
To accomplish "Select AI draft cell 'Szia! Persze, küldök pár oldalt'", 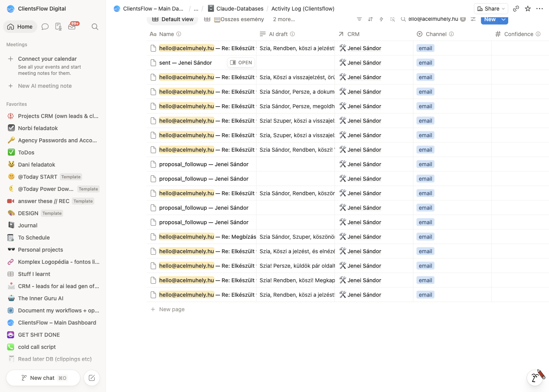I will tap(296, 266).
